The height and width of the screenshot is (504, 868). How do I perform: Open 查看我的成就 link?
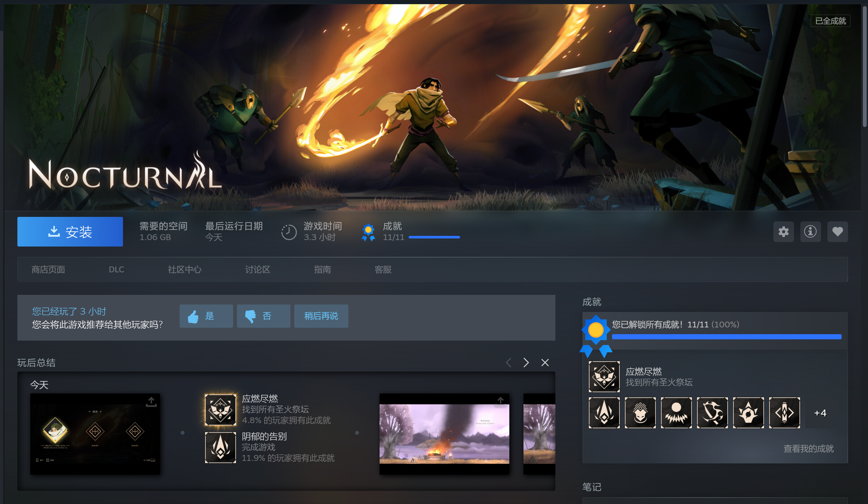[808, 449]
